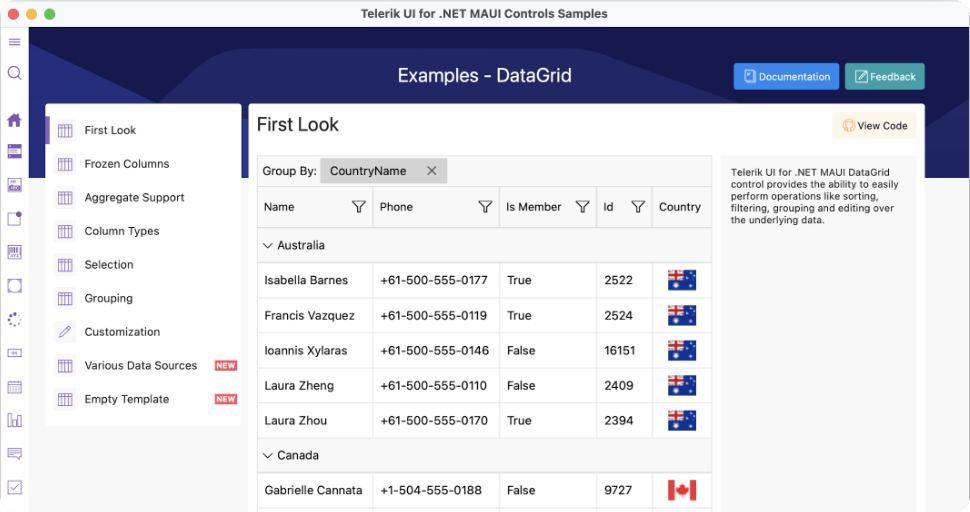Click the search magnifier icon in sidebar
The image size is (970, 512).
pyautogui.click(x=14, y=73)
